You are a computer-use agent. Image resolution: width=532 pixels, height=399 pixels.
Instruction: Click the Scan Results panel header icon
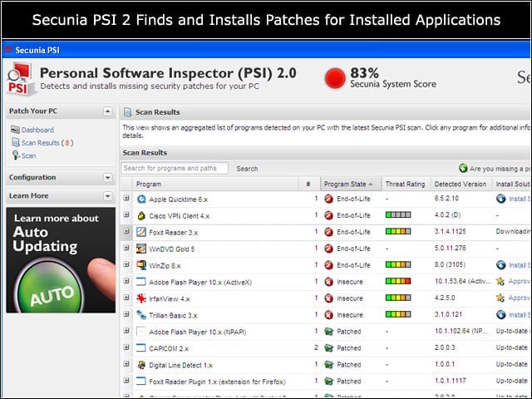pyautogui.click(x=127, y=112)
